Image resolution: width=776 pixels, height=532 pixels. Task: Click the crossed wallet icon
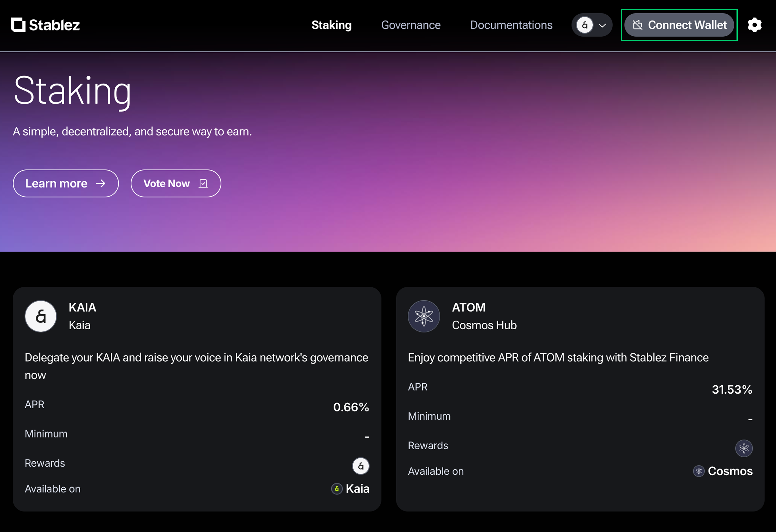tap(637, 25)
